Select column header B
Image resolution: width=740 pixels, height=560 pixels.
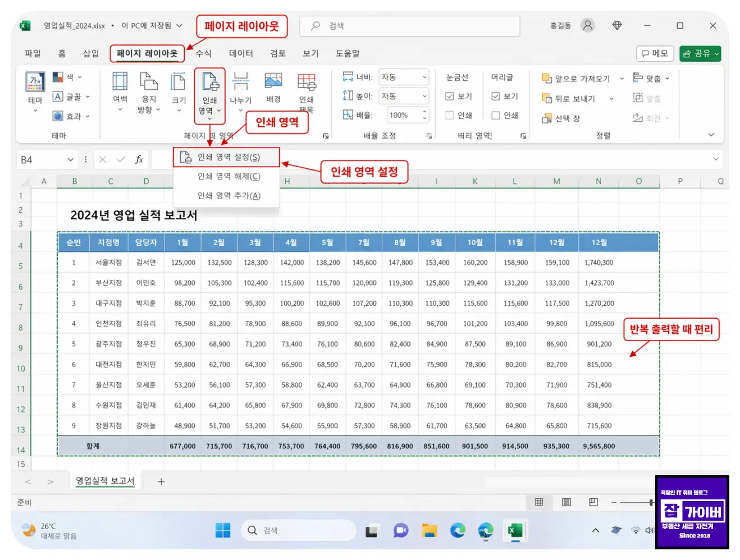tap(75, 181)
